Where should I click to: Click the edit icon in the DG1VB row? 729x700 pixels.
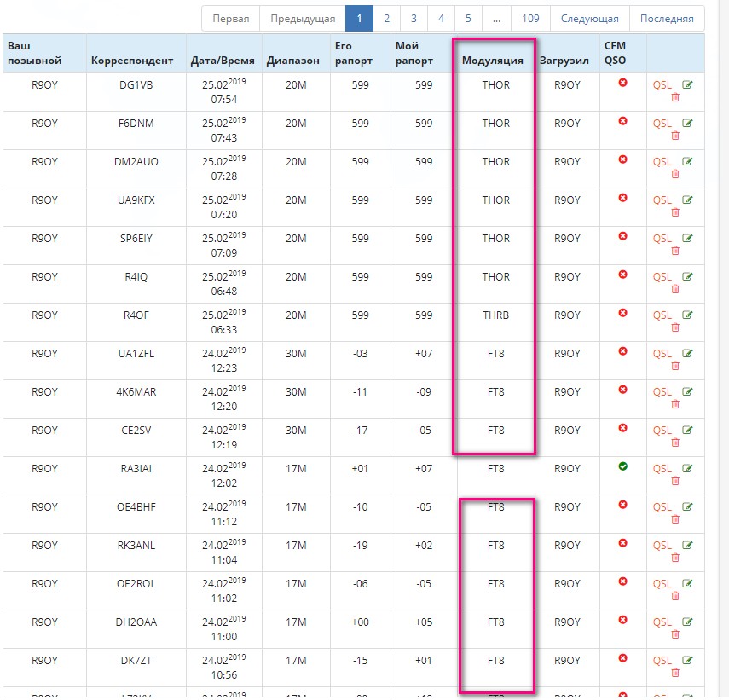click(x=687, y=84)
